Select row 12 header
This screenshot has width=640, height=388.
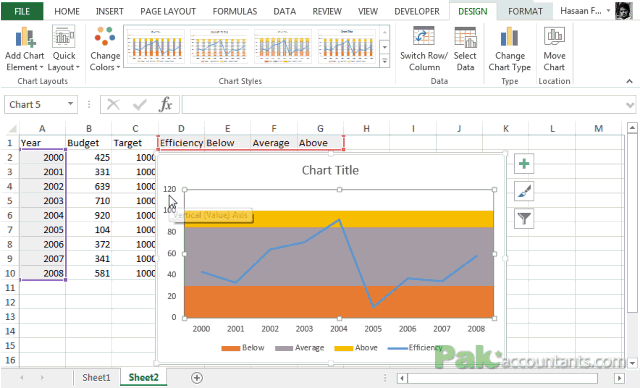click(10, 302)
